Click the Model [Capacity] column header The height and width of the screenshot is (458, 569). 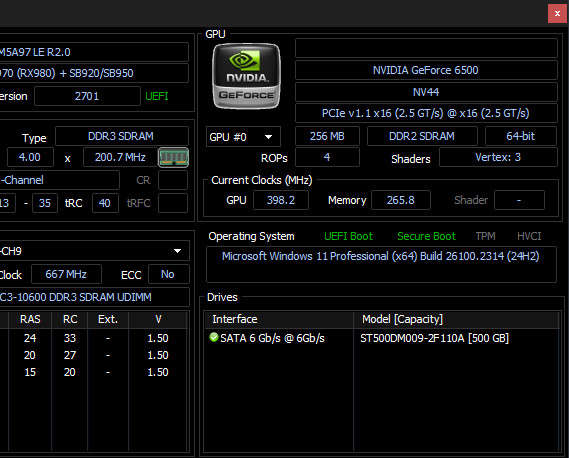(457, 319)
